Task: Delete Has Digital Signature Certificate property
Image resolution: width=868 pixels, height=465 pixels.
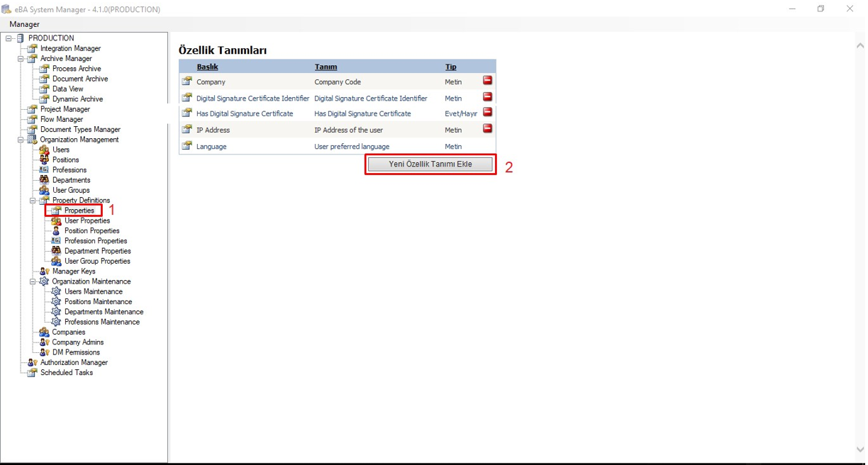Action: point(488,112)
